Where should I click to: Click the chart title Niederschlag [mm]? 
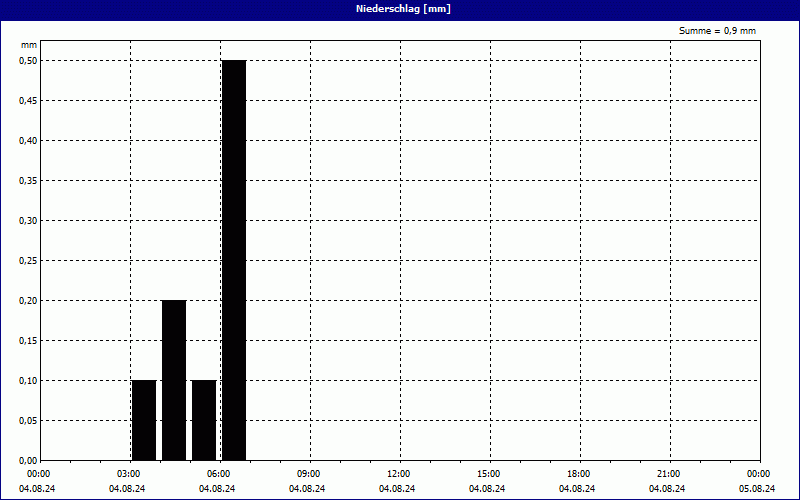400,9
